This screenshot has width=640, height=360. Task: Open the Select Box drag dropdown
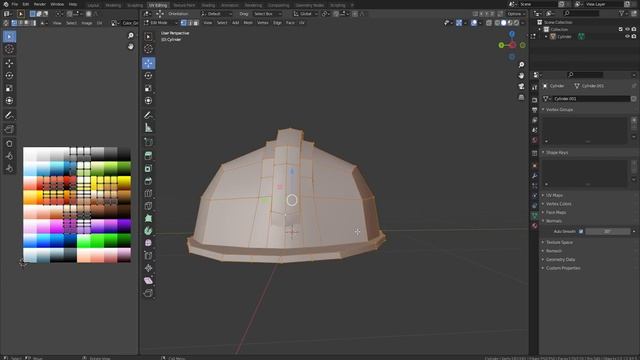pos(267,14)
